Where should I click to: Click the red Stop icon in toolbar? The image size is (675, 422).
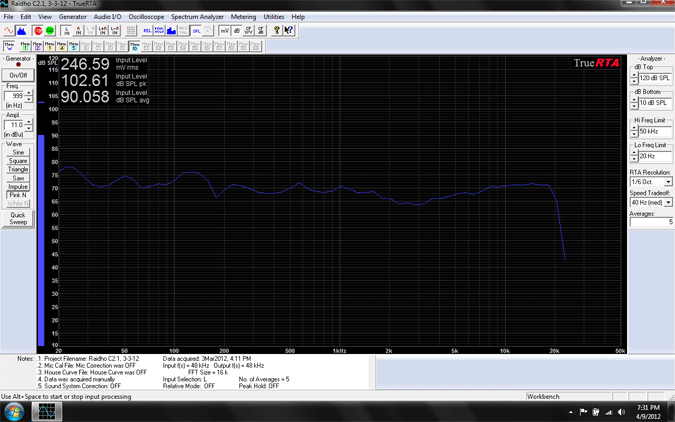click(x=38, y=31)
